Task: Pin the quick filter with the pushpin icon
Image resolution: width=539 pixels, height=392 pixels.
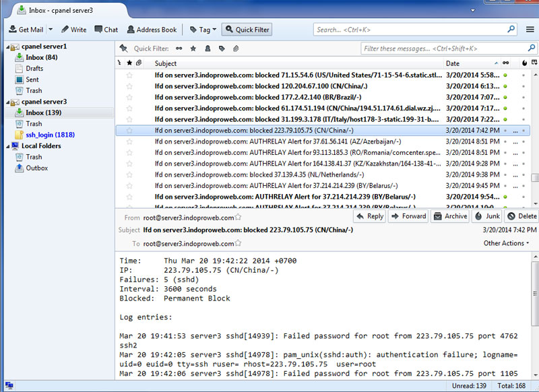Action: click(123, 48)
